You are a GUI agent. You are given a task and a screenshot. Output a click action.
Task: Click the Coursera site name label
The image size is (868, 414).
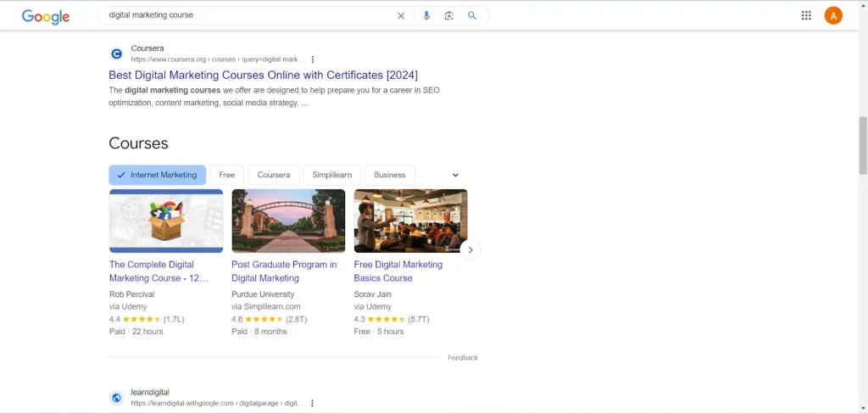tap(147, 48)
